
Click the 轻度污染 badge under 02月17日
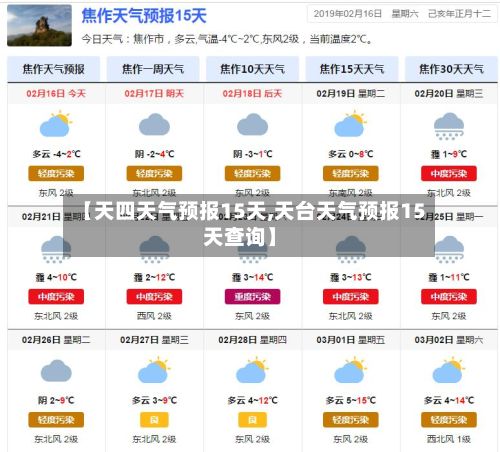click(154, 173)
